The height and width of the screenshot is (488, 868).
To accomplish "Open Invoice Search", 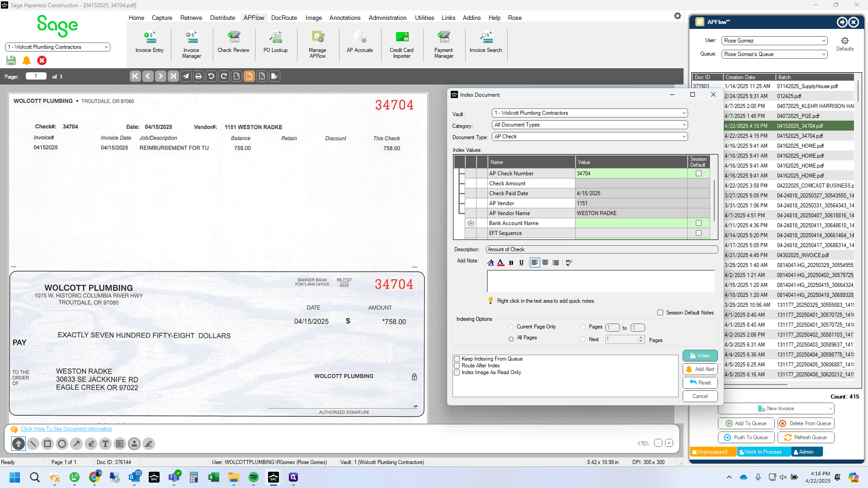I will click(x=486, y=42).
